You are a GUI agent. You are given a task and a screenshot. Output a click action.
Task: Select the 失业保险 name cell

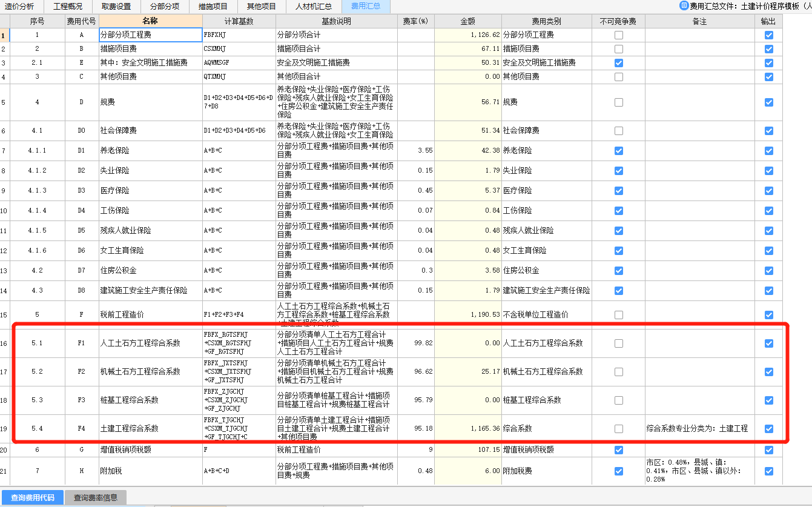pos(150,170)
